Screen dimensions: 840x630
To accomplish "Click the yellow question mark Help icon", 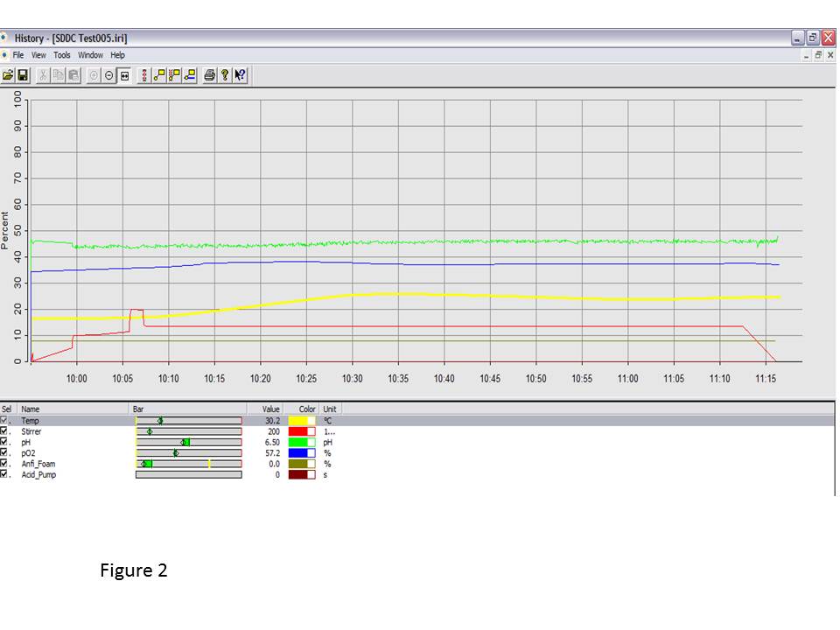I will click(x=225, y=75).
